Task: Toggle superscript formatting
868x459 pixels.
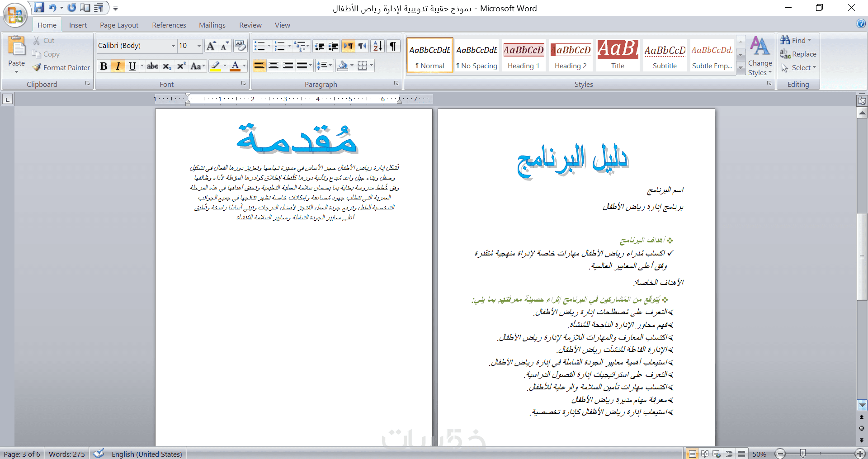Action: tap(181, 66)
